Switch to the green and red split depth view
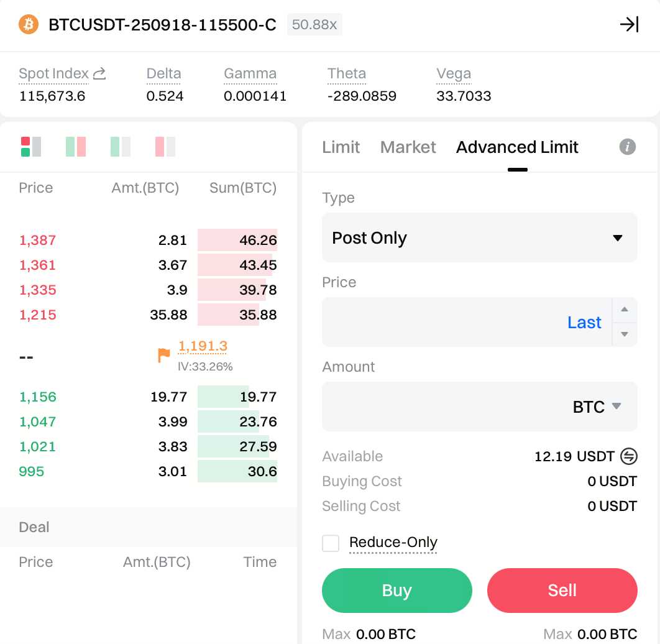 (x=76, y=147)
